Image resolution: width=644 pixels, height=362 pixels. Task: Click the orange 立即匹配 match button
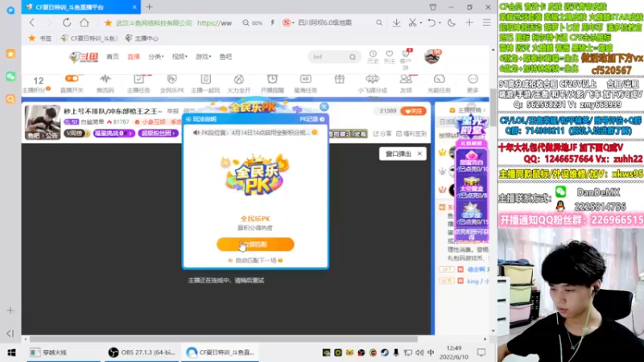[x=255, y=245]
